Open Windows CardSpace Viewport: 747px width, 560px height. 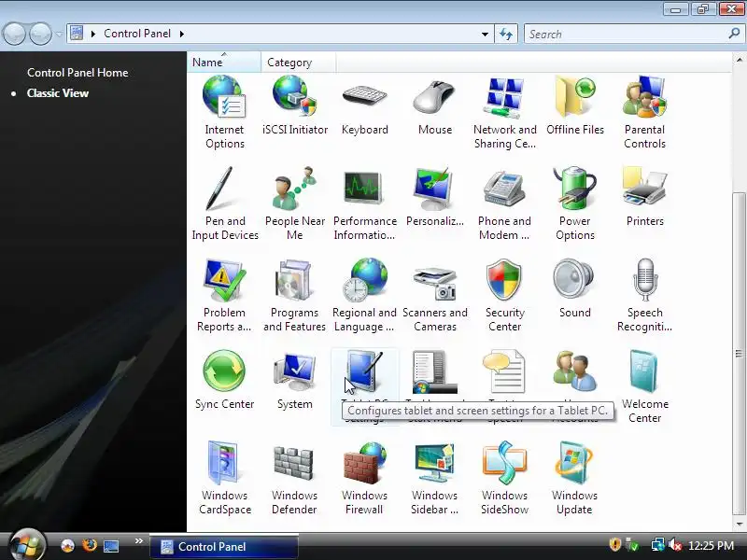[x=225, y=478]
